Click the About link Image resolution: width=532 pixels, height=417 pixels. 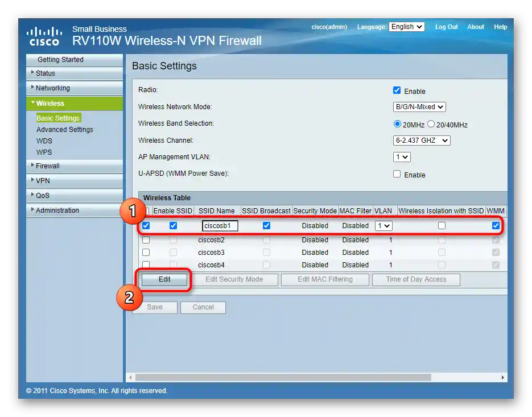[x=476, y=27]
